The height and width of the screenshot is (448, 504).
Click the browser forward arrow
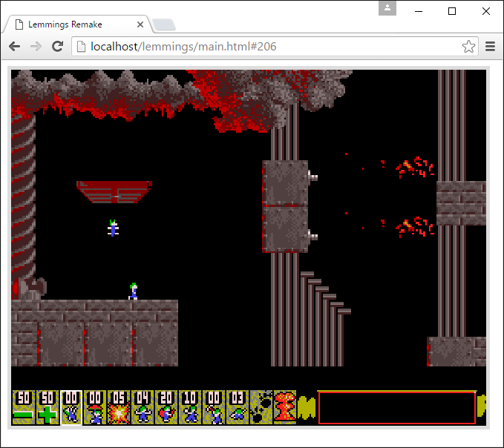(x=36, y=47)
